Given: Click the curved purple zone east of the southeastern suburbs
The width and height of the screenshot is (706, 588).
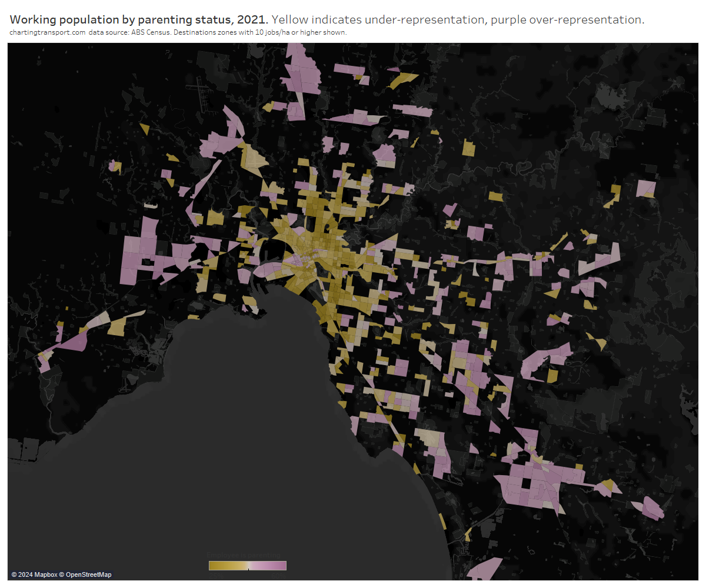Looking at the screenshot, I should coord(544,360).
